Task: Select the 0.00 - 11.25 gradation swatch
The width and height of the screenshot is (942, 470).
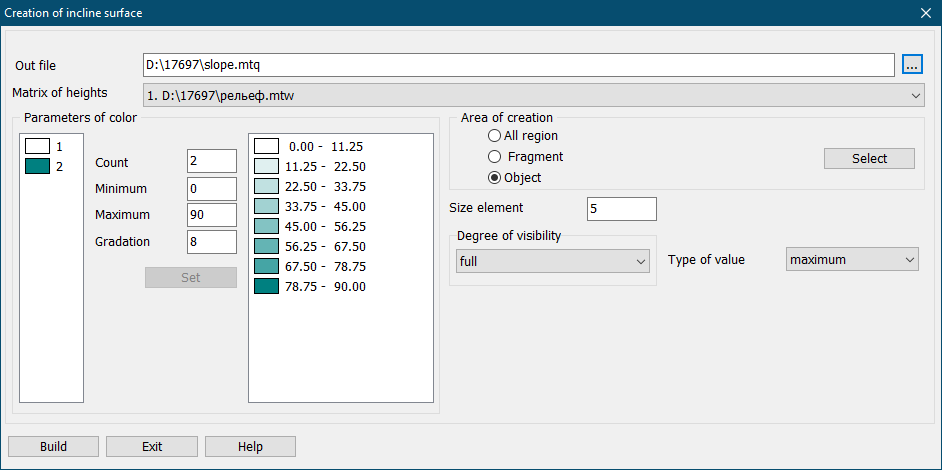Action: [x=267, y=146]
